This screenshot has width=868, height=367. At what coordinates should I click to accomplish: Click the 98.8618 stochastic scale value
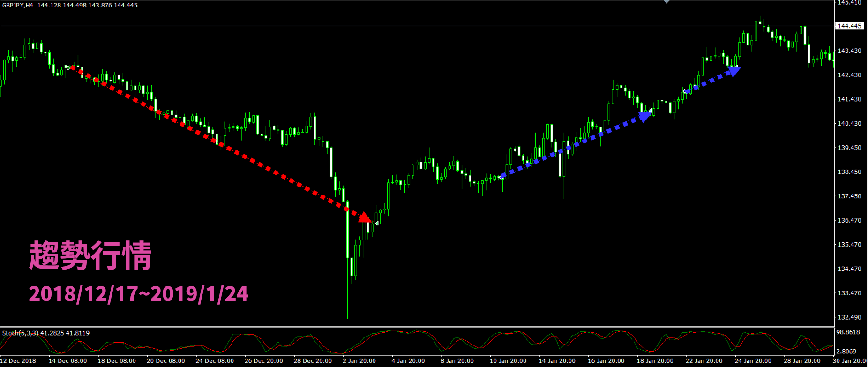tap(848, 332)
